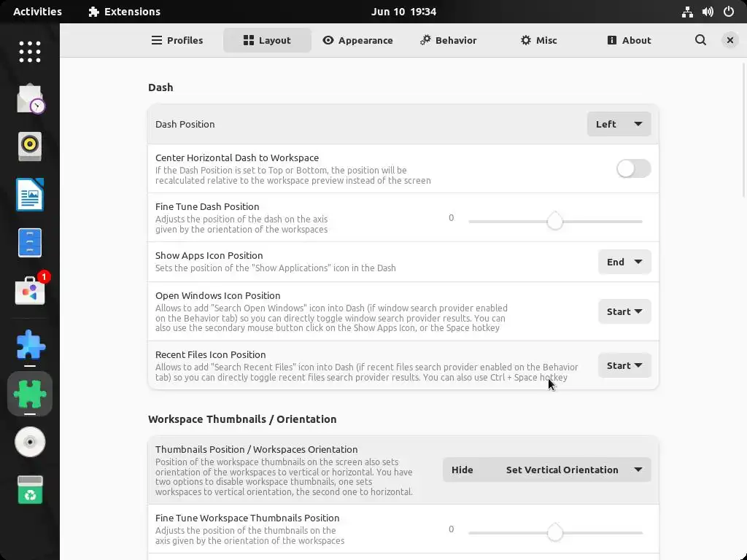Viewport: 747px width, 560px height.
Task: Launch LibreOffice Writer from the dock
Action: tap(30, 195)
